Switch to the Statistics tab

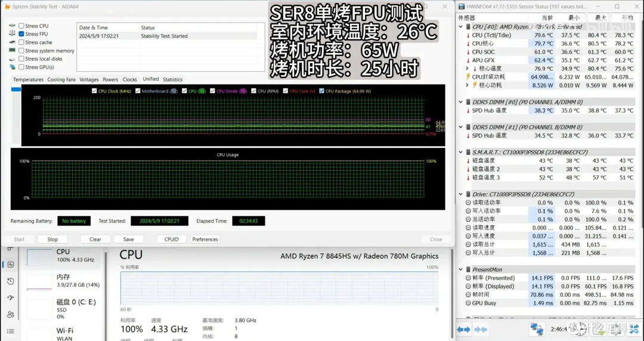pyautogui.click(x=172, y=80)
